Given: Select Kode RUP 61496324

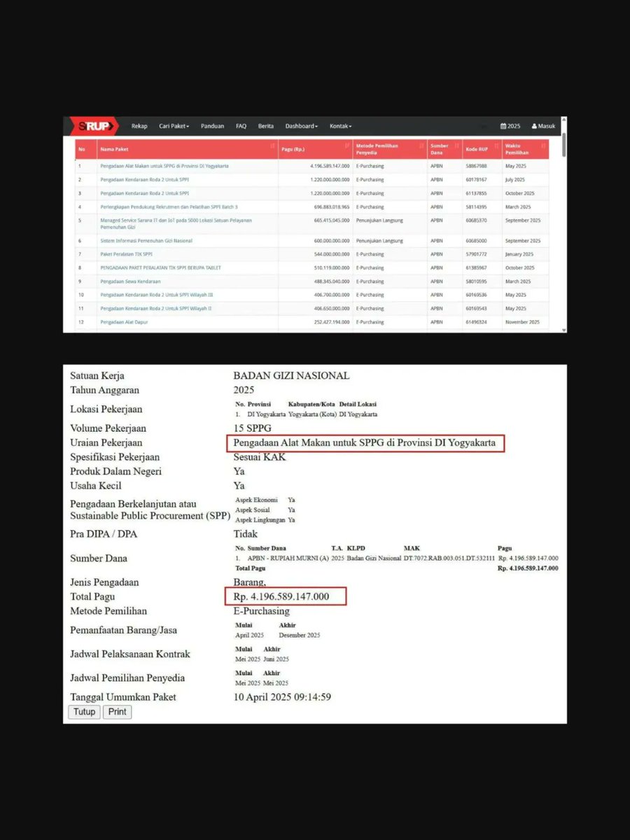Looking at the screenshot, I should click(x=475, y=322).
